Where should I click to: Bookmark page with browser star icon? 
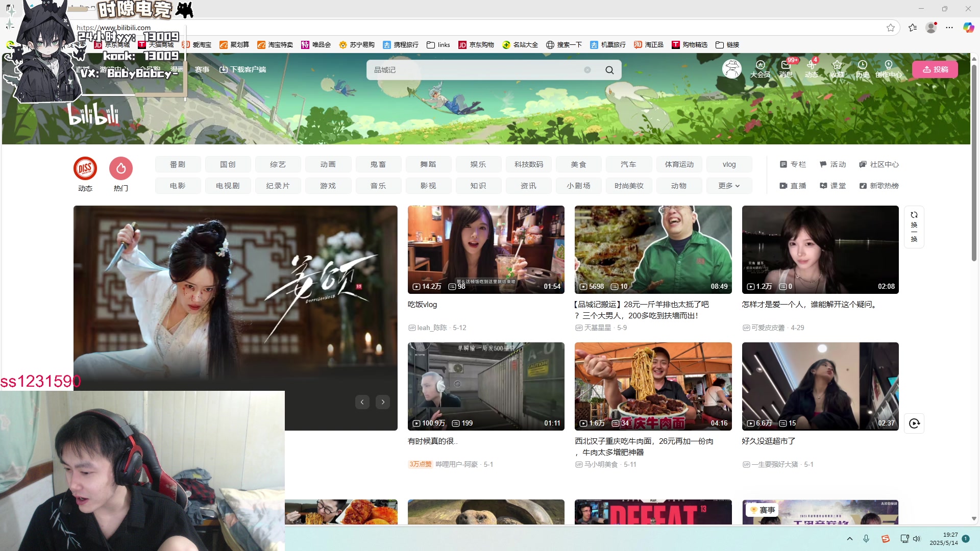(x=891, y=28)
